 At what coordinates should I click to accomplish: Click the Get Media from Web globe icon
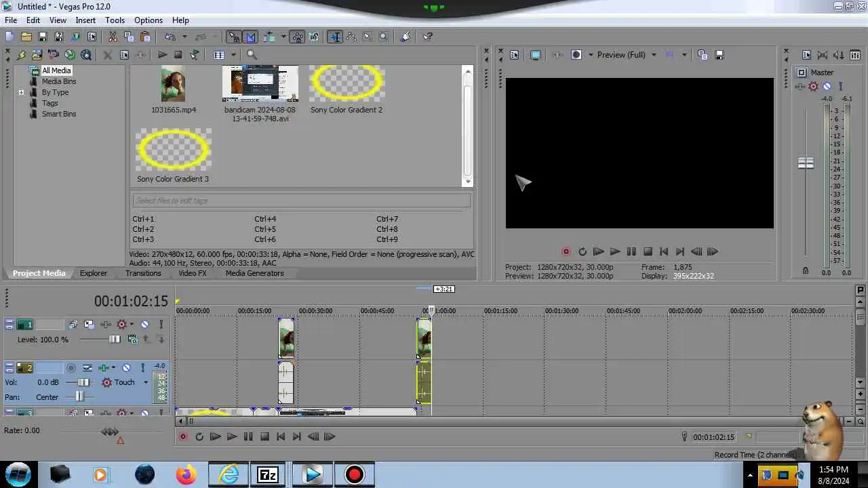(70, 55)
